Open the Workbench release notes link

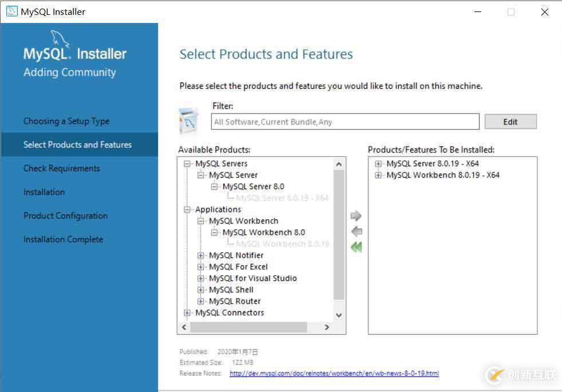[x=334, y=373]
